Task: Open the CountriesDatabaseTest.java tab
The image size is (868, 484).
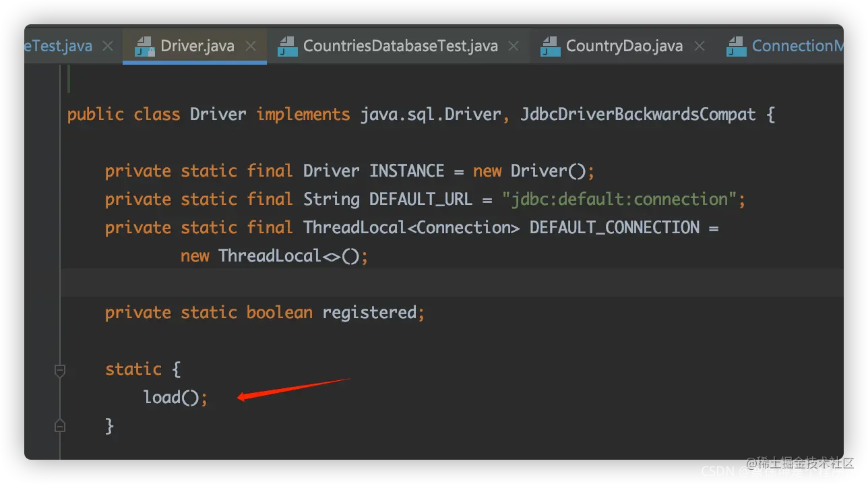Action: pos(400,46)
